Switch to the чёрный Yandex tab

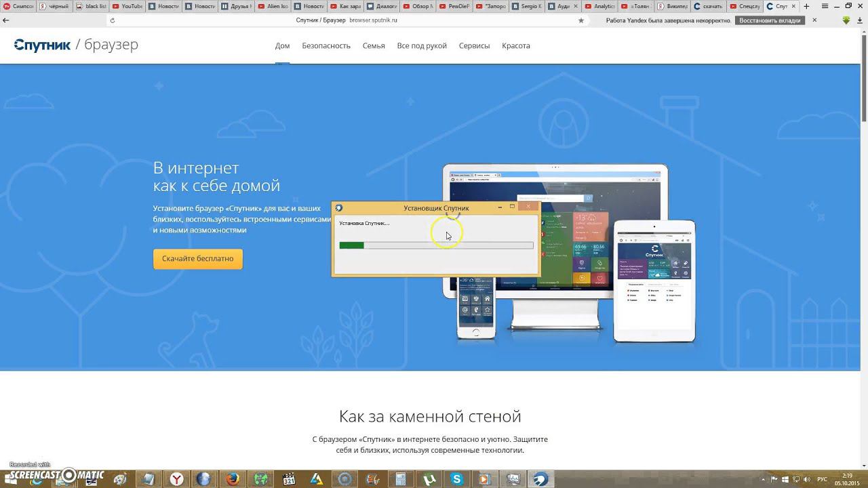(x=55, y=6)
